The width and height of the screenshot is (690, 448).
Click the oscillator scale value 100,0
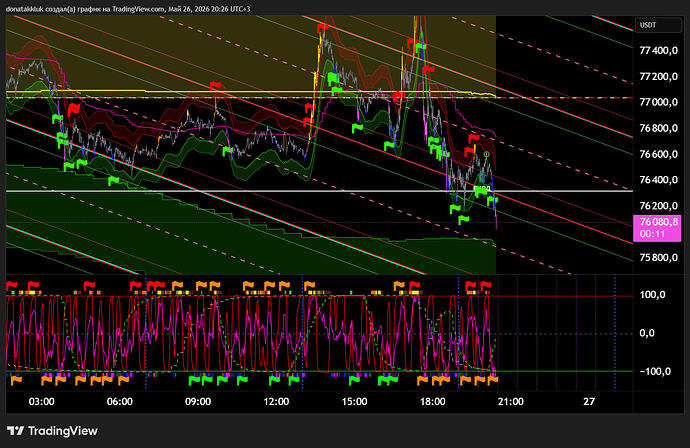click(652, 295)
